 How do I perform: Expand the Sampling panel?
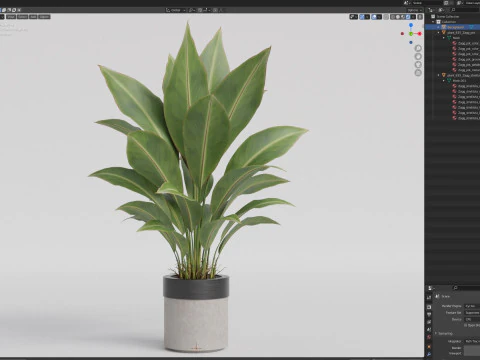tap(444, 333)
